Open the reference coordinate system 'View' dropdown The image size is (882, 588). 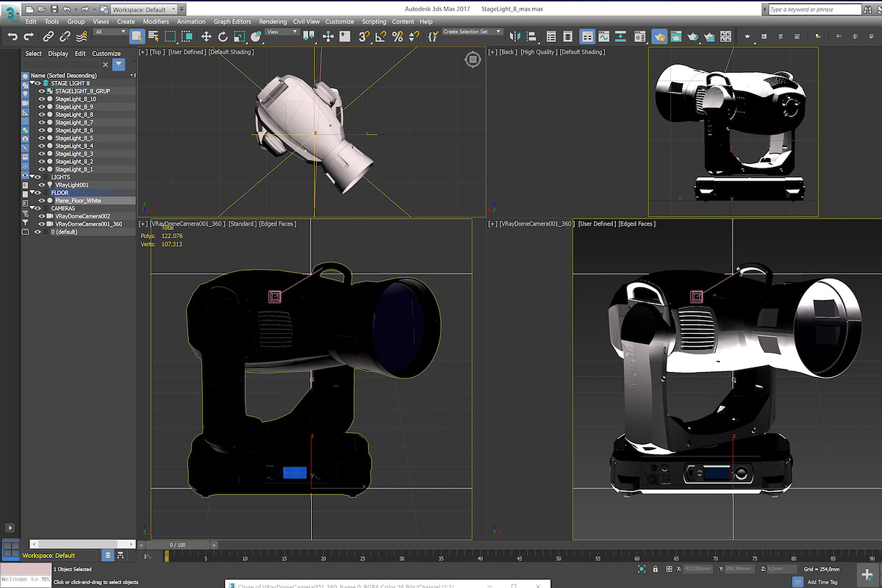coord(282,32)
